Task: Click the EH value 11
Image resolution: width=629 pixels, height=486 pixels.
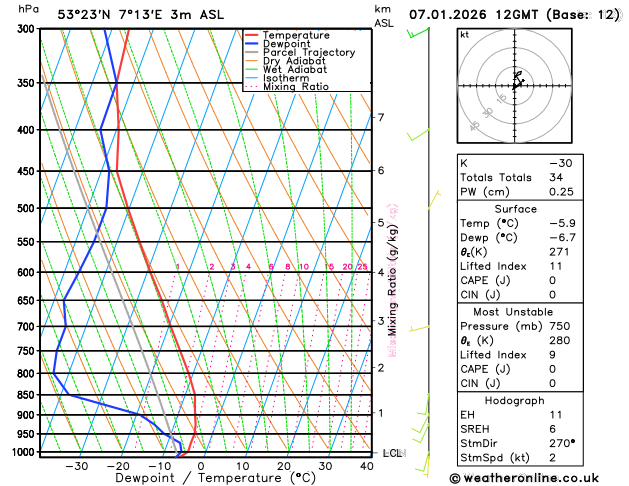Action: tap(556, 415)
